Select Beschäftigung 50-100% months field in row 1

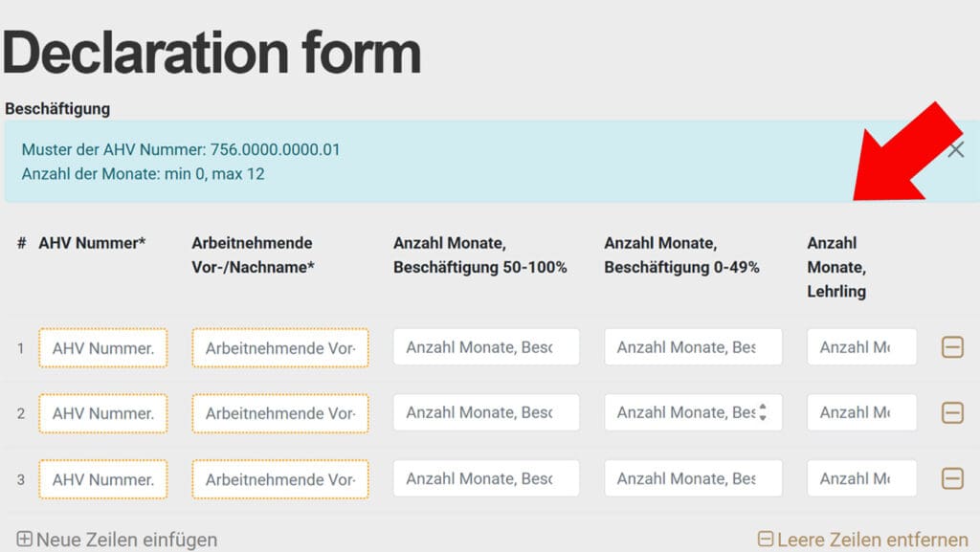(485, 347)
